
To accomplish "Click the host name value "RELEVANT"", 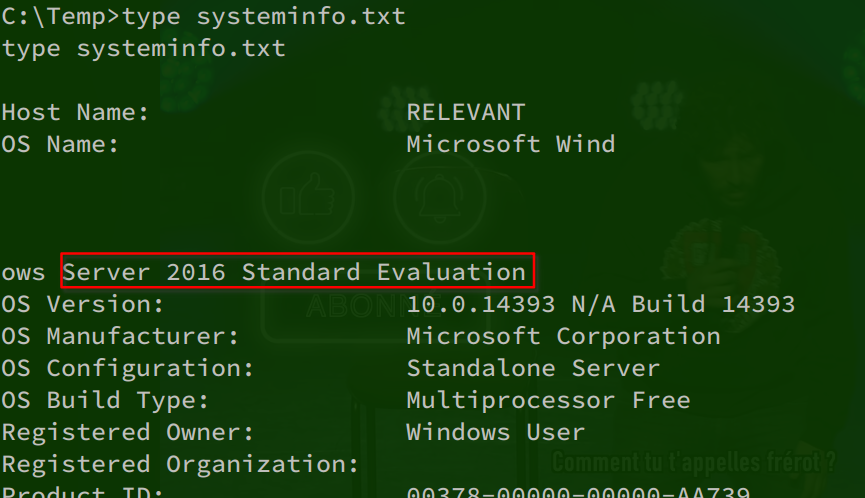I will click(466, 113).
